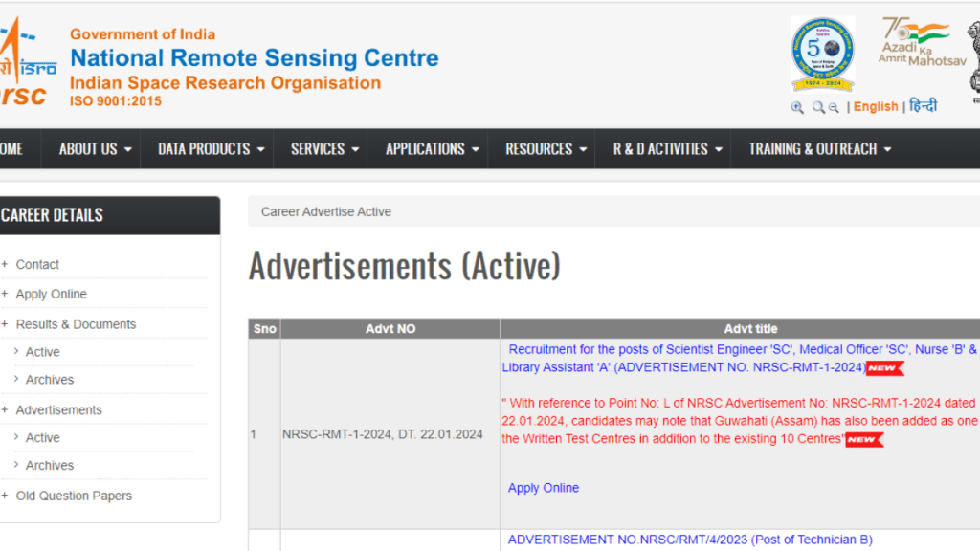
Task: Open Archives under Results & Documents
Action: [x=50, y=380]
